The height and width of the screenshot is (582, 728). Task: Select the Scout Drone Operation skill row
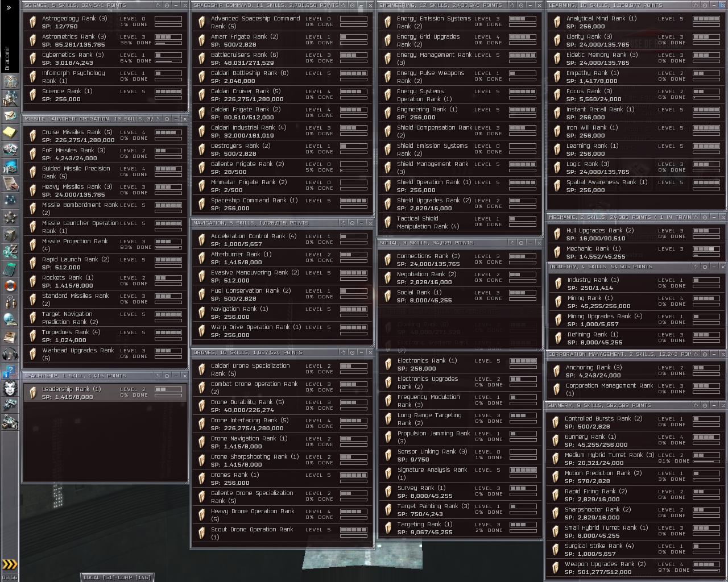(x=282, y=533)
